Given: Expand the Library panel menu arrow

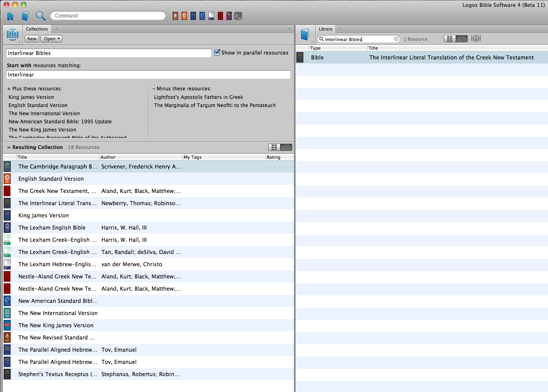Looking at the screenshot, I should 312,42.
